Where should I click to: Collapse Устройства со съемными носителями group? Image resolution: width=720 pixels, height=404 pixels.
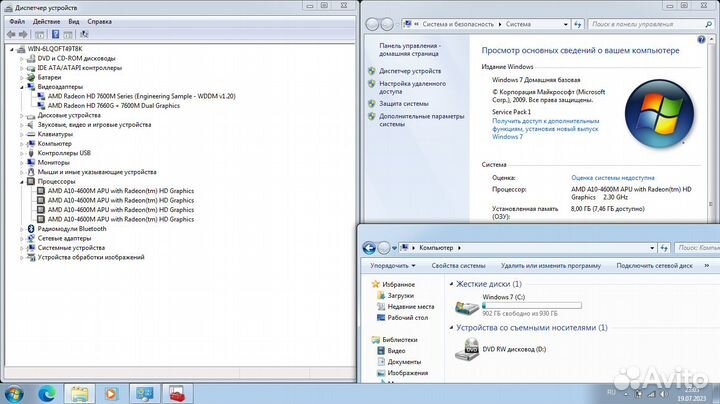[x=451, y=327]
